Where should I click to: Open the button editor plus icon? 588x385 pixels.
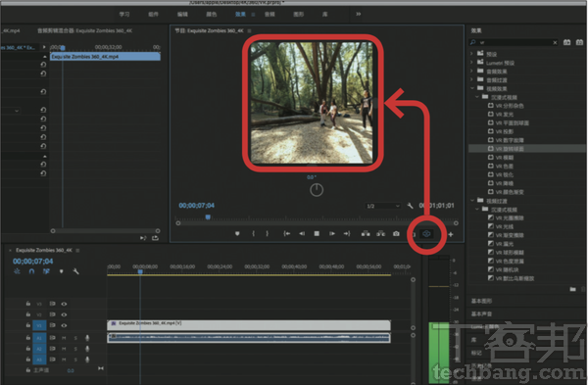coord(451,234)
